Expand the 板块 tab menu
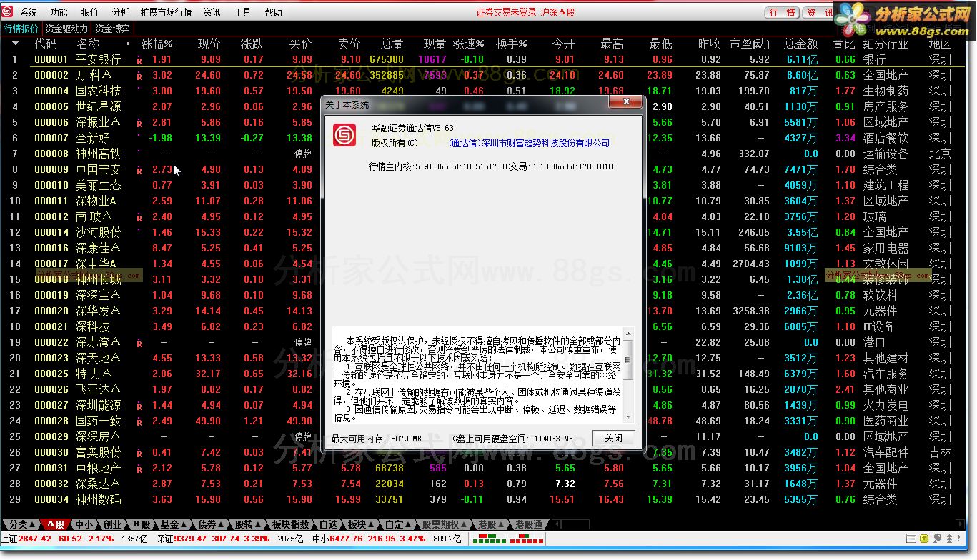This screenshot has width=977, height=560. (360, 524)
